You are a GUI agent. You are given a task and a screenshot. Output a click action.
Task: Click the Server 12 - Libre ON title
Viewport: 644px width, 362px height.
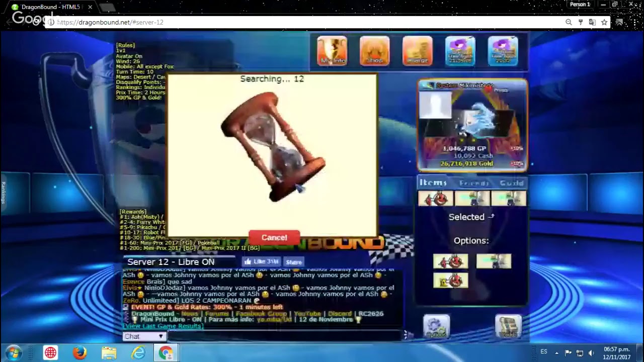pyautogui.click(x=171, y=262)
